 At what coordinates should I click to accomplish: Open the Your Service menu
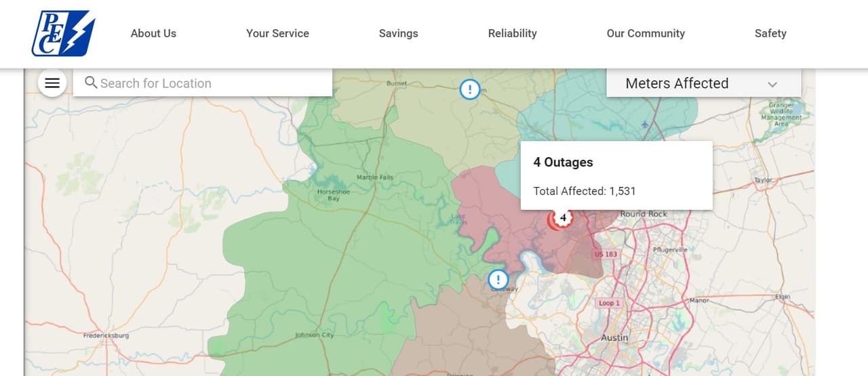coord(277,33)
